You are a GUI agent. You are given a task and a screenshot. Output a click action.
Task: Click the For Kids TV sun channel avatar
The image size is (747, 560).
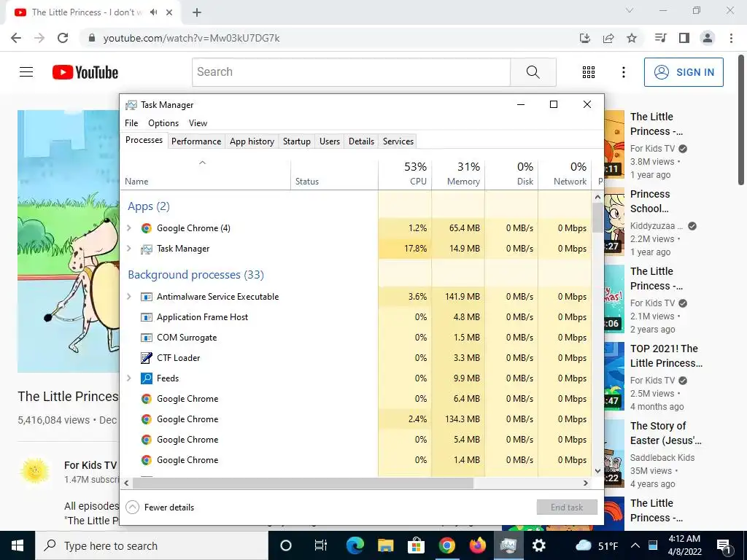[x=35, y=470]
